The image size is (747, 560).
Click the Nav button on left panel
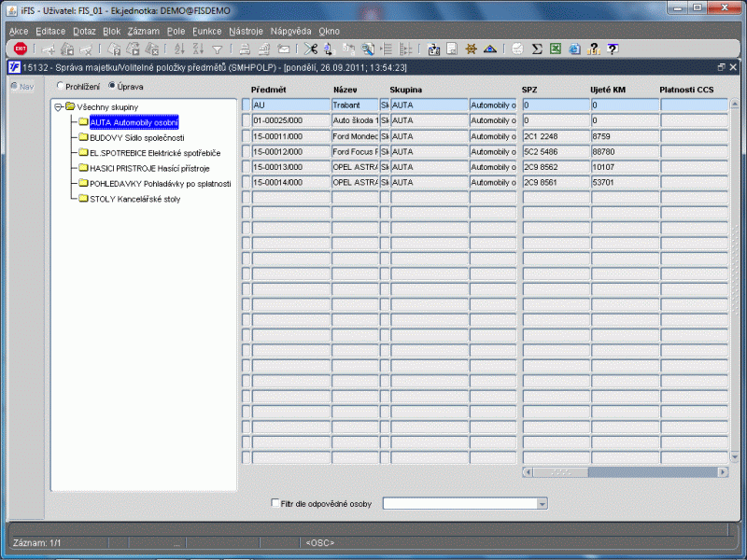(21, 87)
